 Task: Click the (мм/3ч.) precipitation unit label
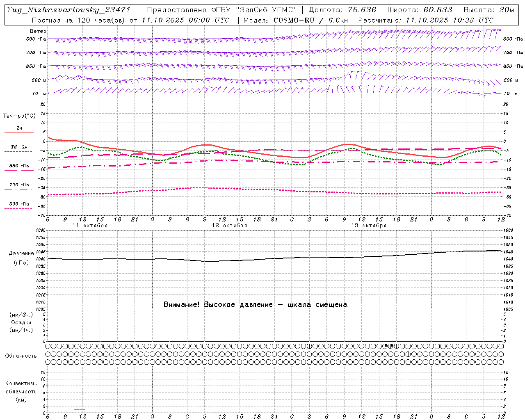click(x=21, y=315)
